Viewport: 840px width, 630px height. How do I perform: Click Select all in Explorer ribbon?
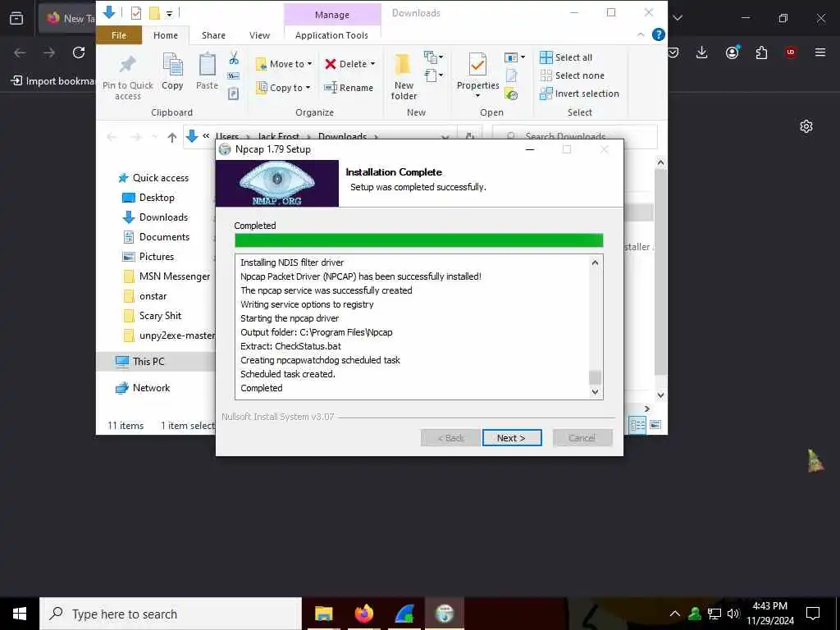(x=566, y=57)
